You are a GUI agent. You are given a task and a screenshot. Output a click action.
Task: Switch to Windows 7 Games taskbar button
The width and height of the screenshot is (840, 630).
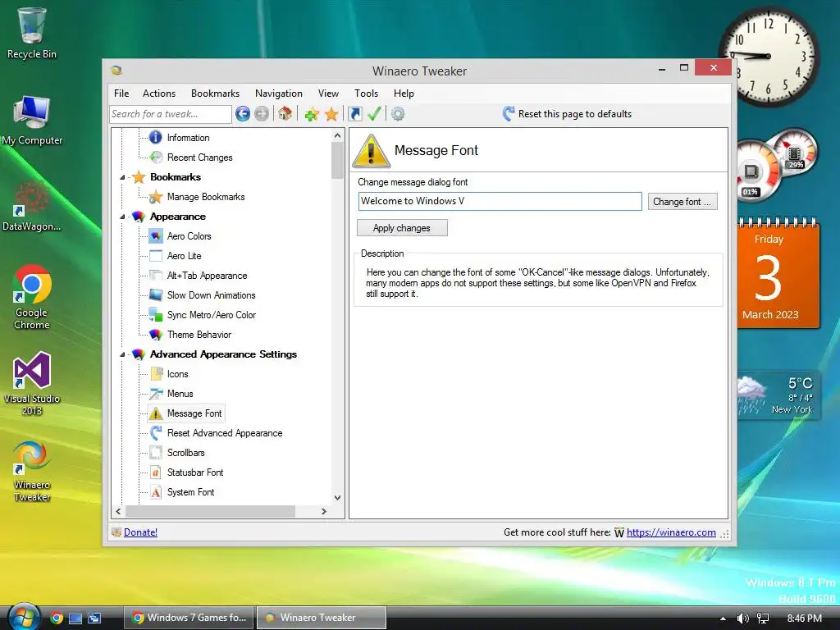tap(189, 618)
